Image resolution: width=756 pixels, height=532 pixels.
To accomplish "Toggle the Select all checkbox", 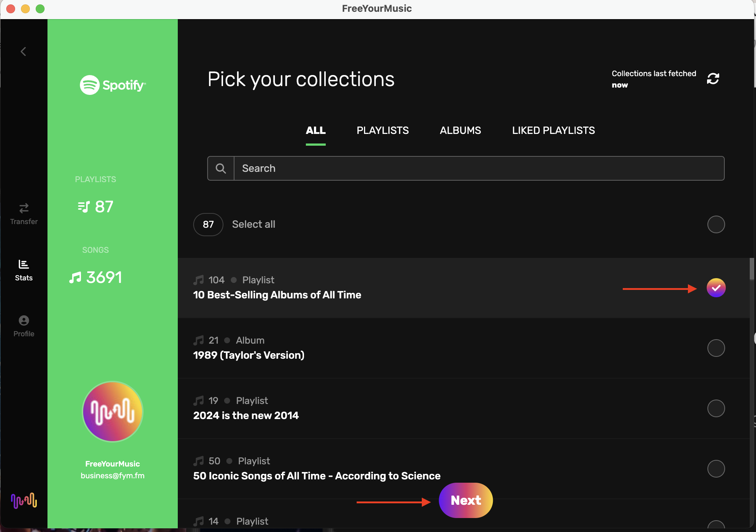I will click(x=716, y=224).
